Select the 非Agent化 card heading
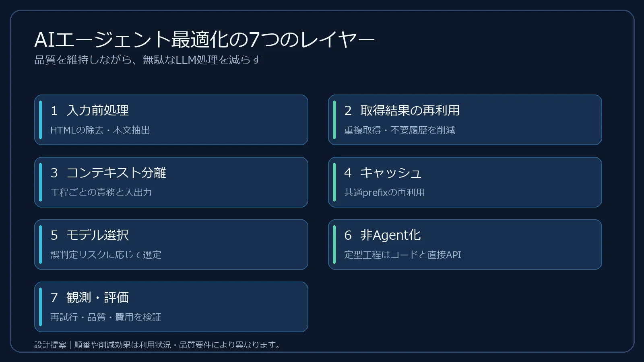 pos(390,235)
